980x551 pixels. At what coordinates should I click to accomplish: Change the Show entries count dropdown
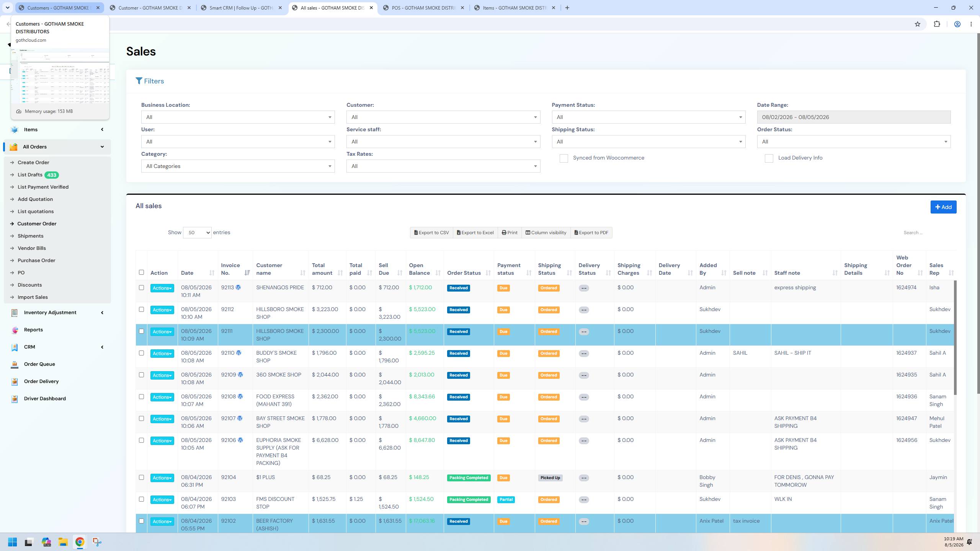(x=197, y=233)
